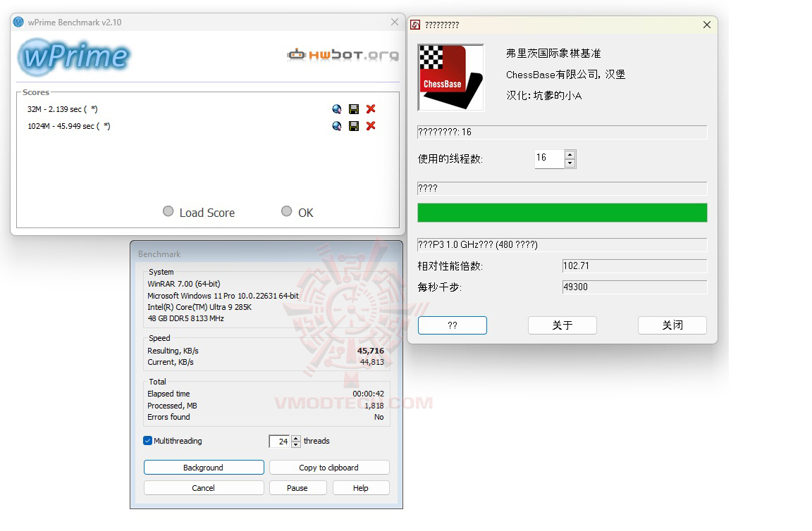This screenshot has height=531, width=812.
Task: Save the 1024M score floppy icon
Action: coord(354,126)
